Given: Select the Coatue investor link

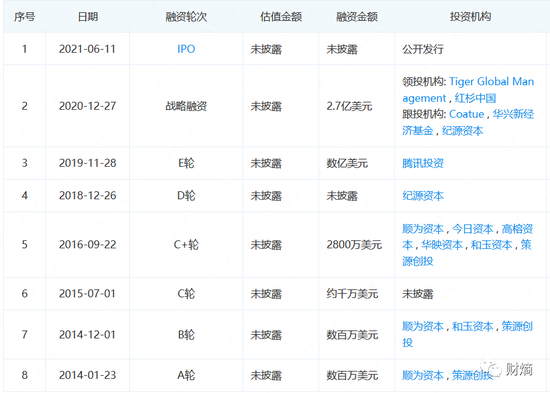Looking at the screenshot, I should [467, 114].
